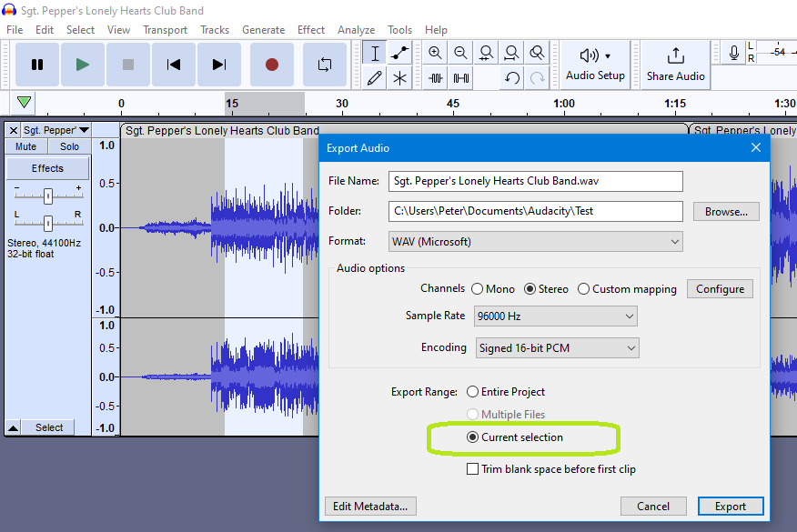Click the track Select button
Image resolution: width=797 pixels, height=532 pixels.
click(49, 427)
